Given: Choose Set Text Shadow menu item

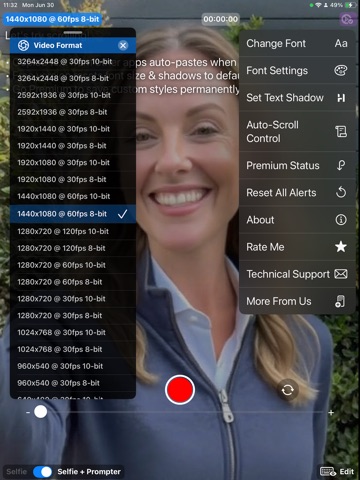Looking at the screenshot, I should (x=297, y=98).
